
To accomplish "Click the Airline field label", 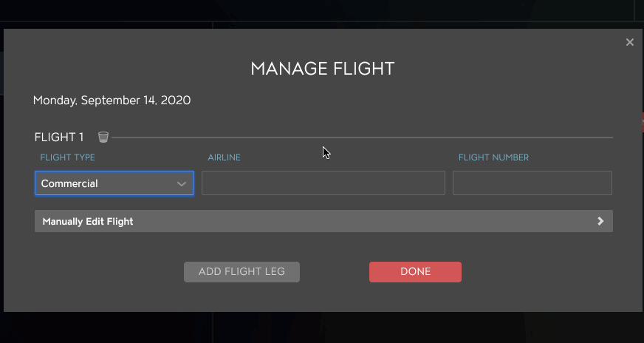I will (x=224, y=157).
